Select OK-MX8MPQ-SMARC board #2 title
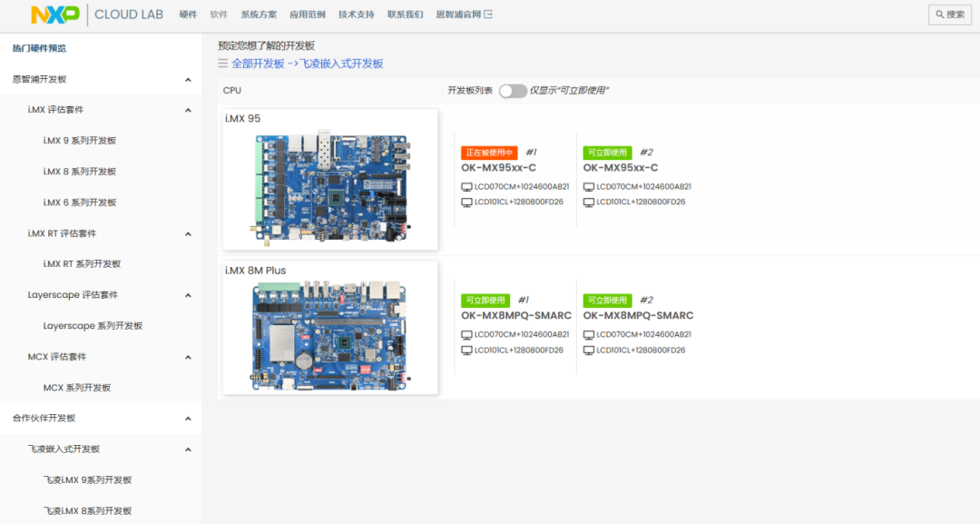980x524 pixels. tap(638, 316)
